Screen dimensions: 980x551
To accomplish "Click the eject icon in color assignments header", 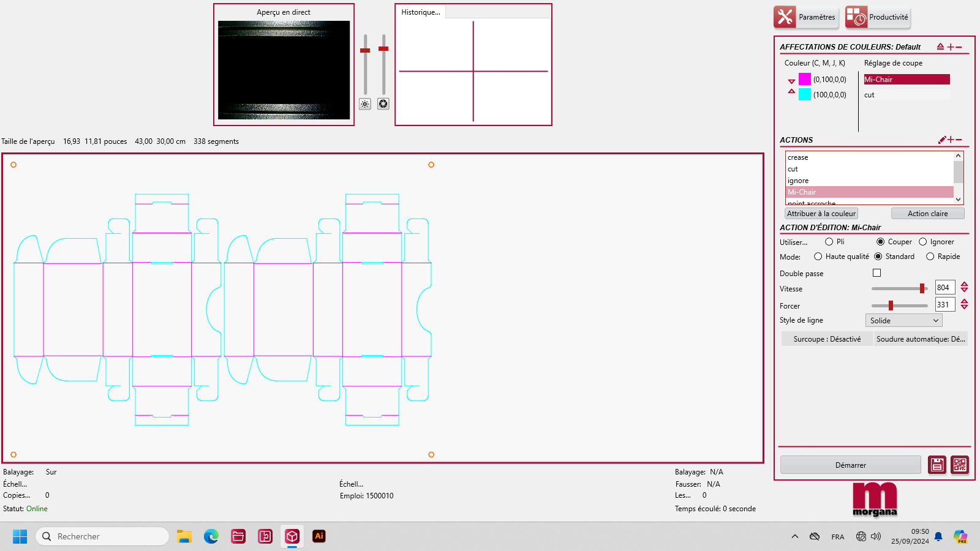I will (x=940, y=47).
